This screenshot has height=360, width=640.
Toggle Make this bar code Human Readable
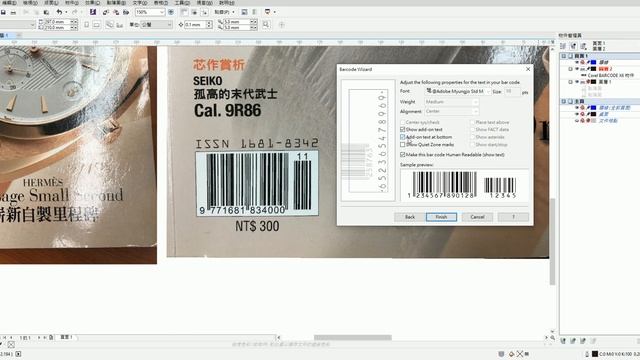click(403, 155)
